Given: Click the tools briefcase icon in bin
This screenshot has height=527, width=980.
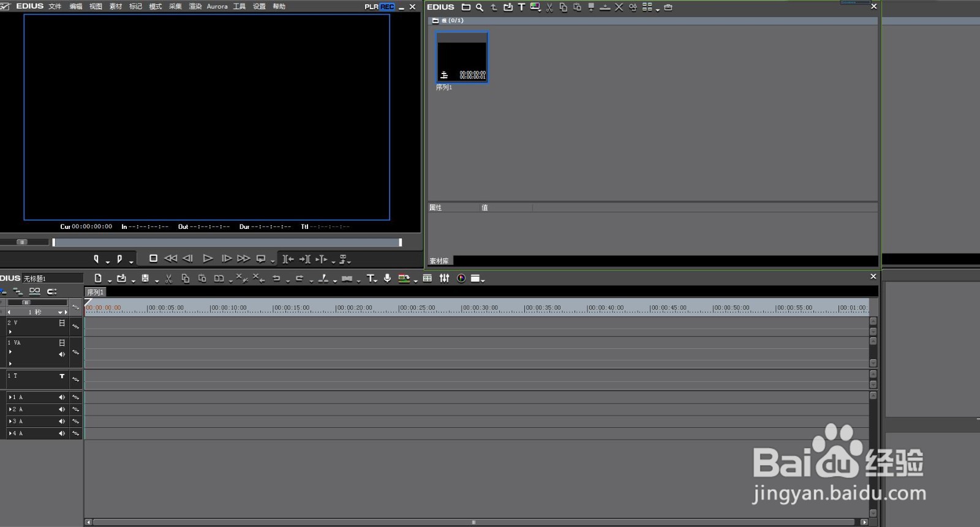Looking at the screenshot, I should pos(668,7).
